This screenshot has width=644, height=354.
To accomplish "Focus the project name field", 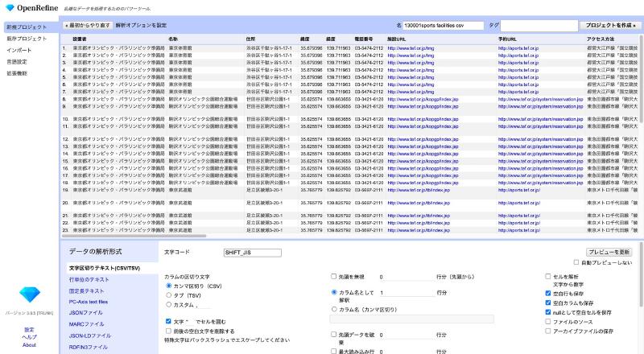I will point(443,26).
